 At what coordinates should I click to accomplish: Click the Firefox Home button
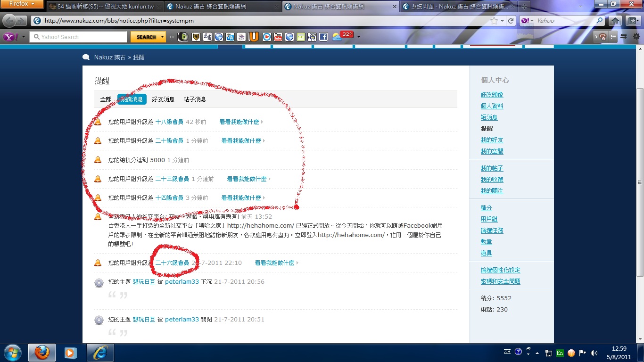tap(615, 21)
